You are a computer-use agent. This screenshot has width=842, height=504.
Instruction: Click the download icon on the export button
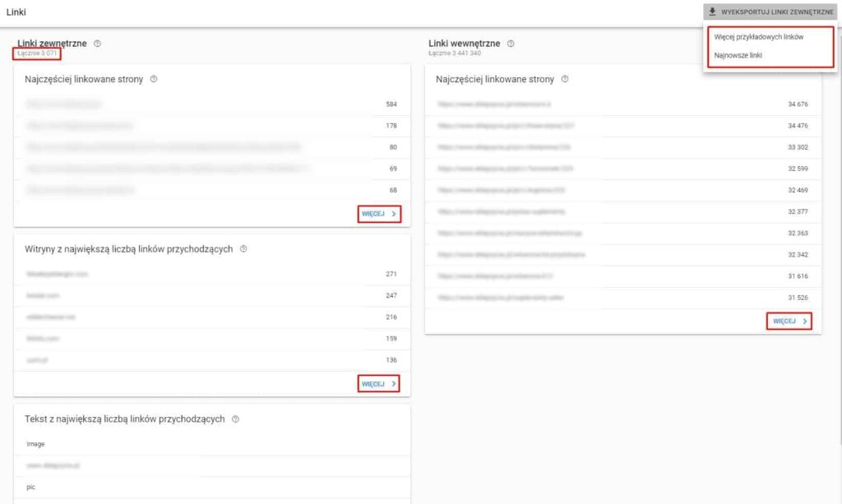(714, 12)
